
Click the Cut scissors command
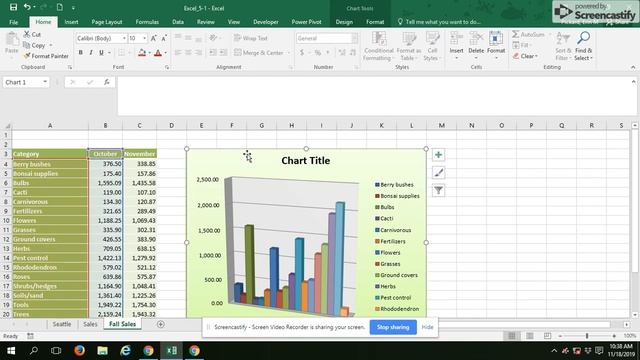pos(32,34)
